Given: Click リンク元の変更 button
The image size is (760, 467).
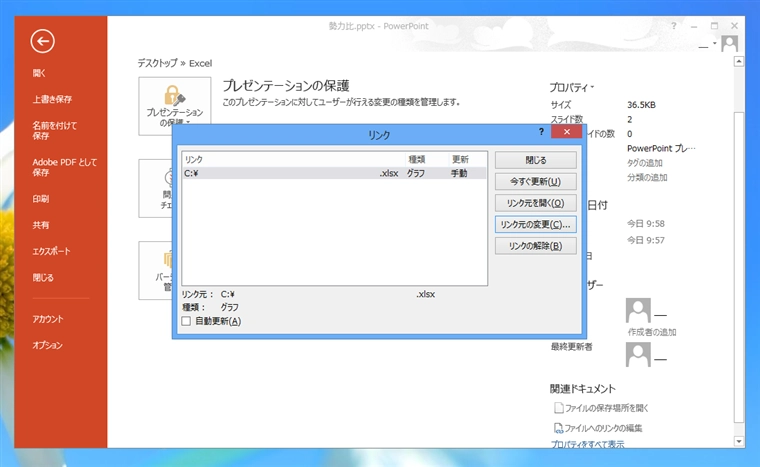Looking at the screenshot, I should pos(536,225).
